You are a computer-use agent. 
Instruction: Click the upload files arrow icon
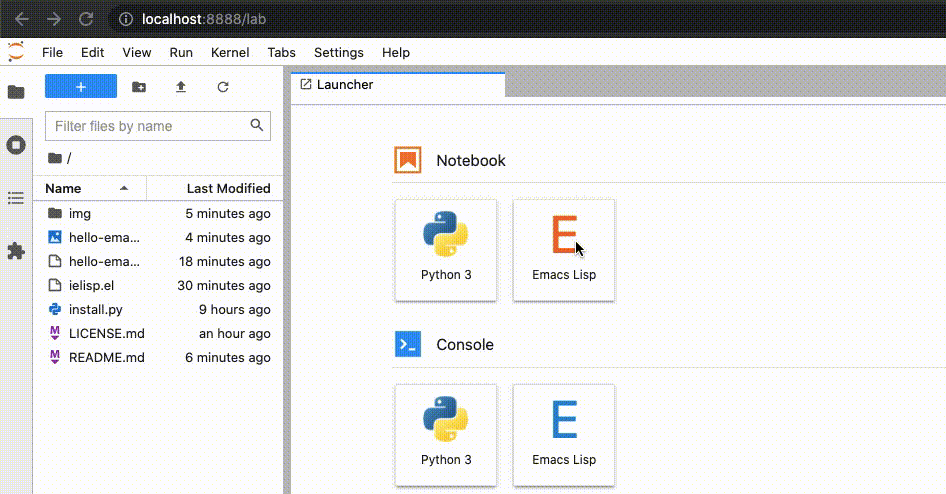click(180, 87)
